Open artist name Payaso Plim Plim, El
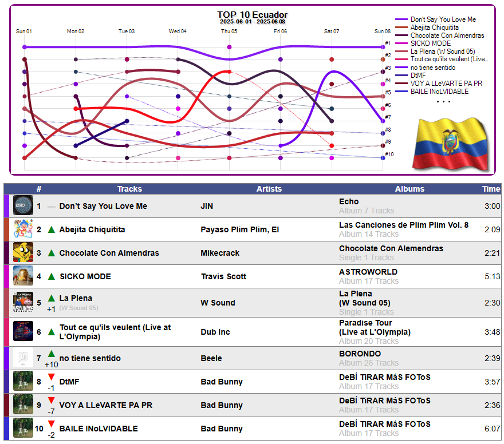The image size is (504, 444). [x=240, y=229]
